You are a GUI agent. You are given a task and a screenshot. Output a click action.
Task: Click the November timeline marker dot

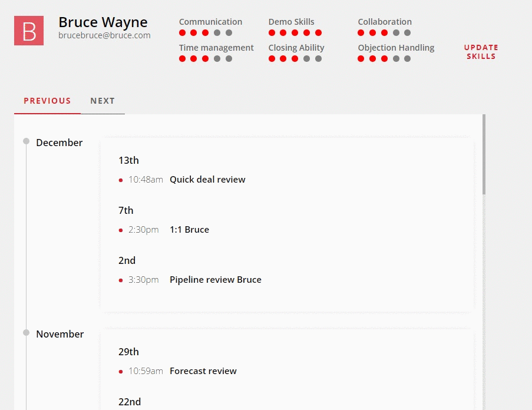[26, 333]
